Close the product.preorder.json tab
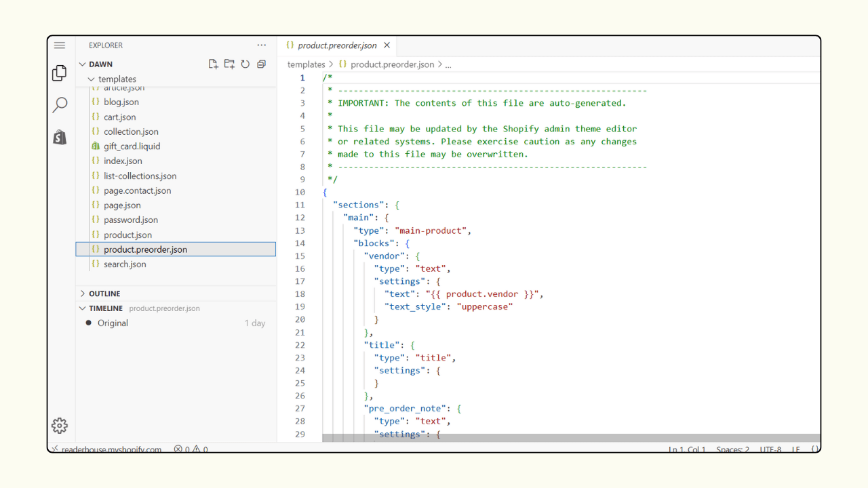This screenshot has width=868, height=488. 387,45
